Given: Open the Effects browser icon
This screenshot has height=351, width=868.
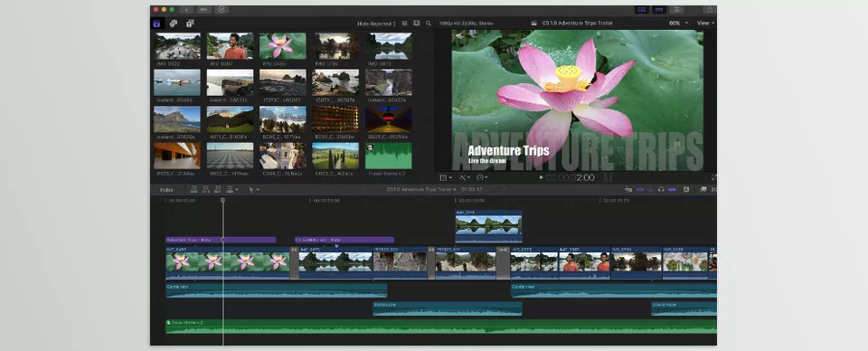Looking at the screenshot, I should point(703,189).
